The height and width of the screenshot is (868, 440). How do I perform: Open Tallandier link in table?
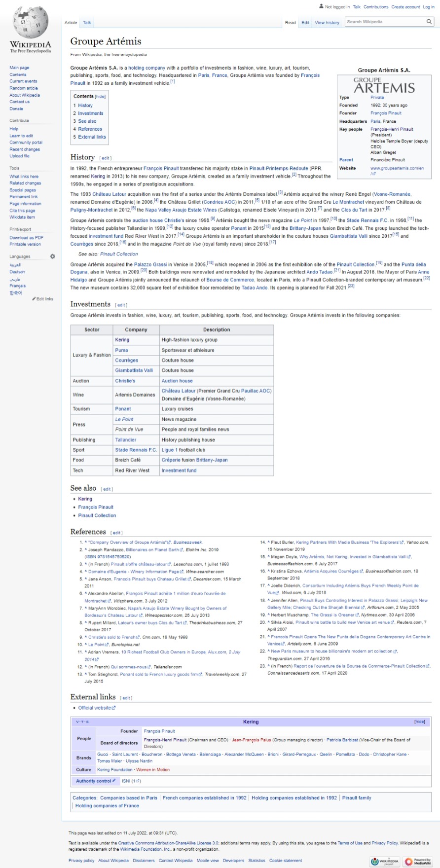[126, 440]
